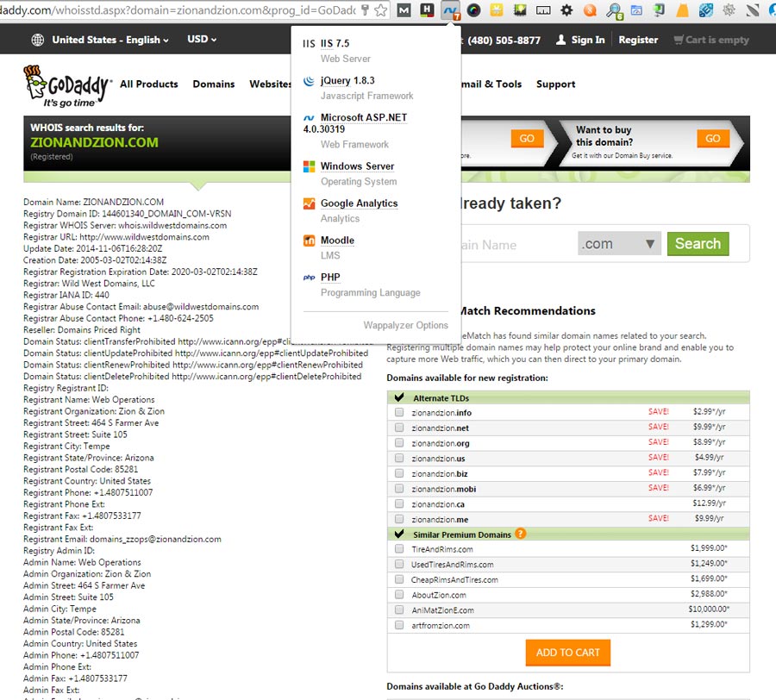Check the AboutZion.com checkbox
This screenshot has width=776, height=700.
click(x=399, y=595)
